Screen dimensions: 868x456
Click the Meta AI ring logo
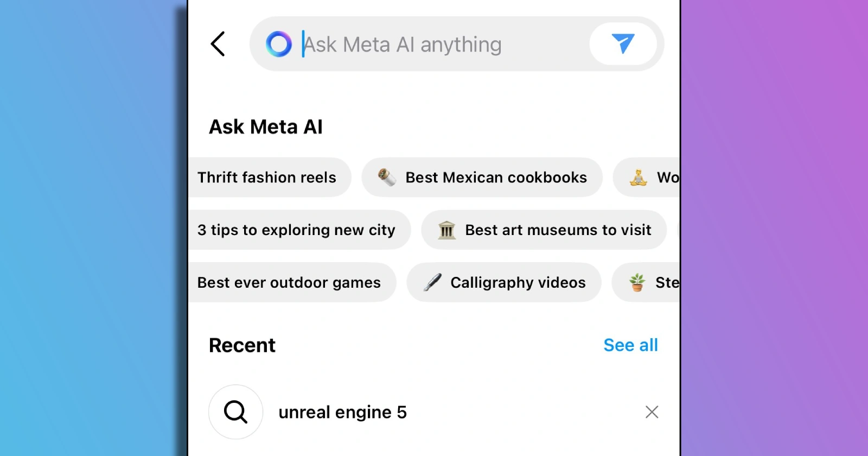pyautogui.click(x=279, y=44)
